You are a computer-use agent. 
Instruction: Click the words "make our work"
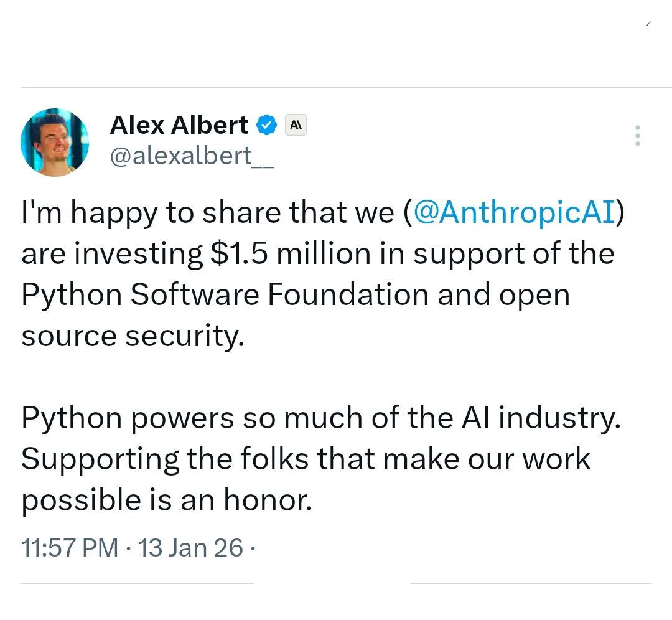pyautogui.click(x=487, y=459)
